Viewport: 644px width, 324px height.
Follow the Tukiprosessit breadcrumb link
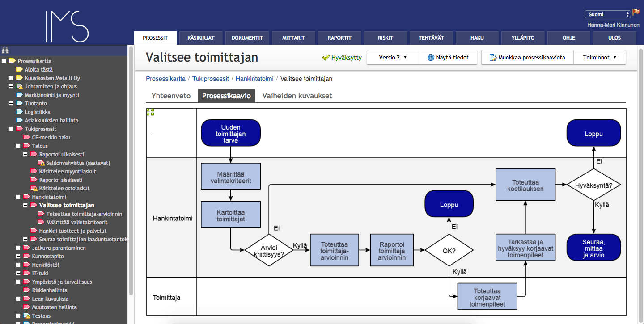tap(210, 79)
